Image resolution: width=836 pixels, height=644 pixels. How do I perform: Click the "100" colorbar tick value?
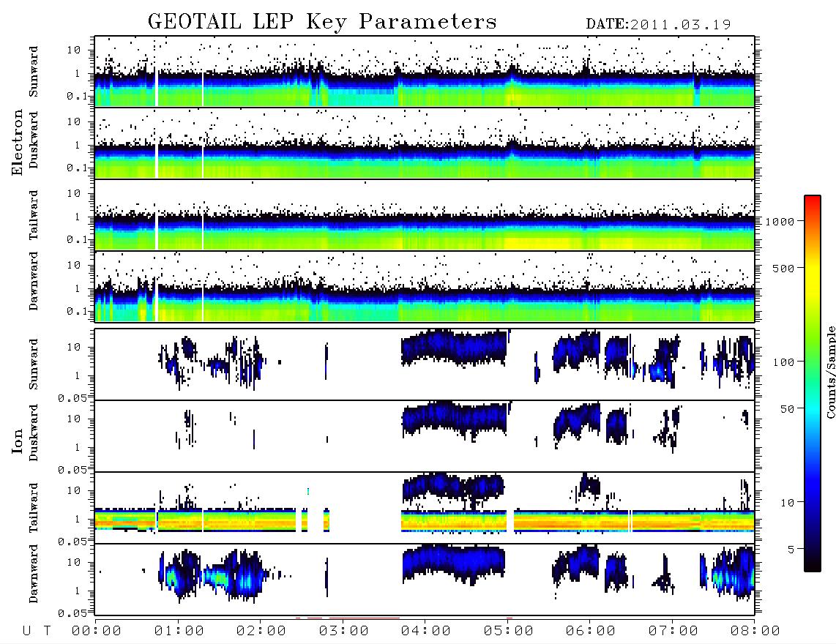(783, 362)
